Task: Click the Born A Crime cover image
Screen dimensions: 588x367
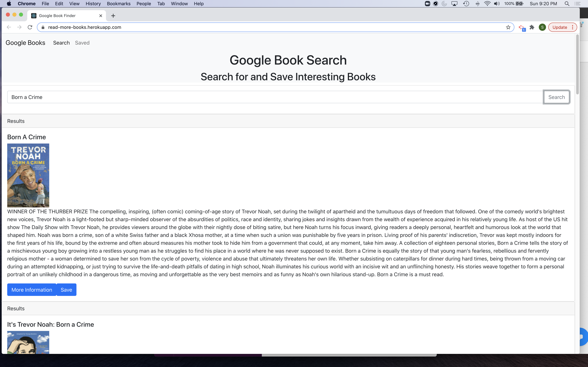Action: click(28, 175)
